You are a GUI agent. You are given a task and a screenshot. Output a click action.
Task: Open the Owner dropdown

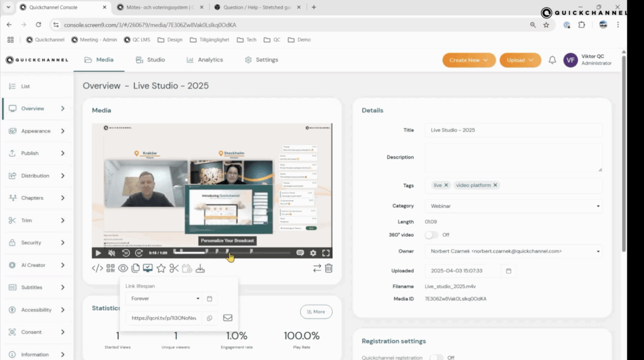click(513, 251)
